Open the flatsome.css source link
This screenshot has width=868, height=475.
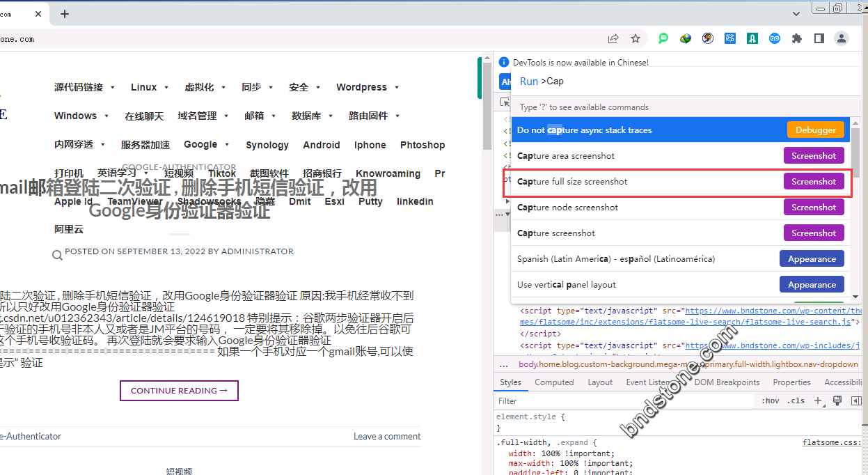(x=831, y=442)
